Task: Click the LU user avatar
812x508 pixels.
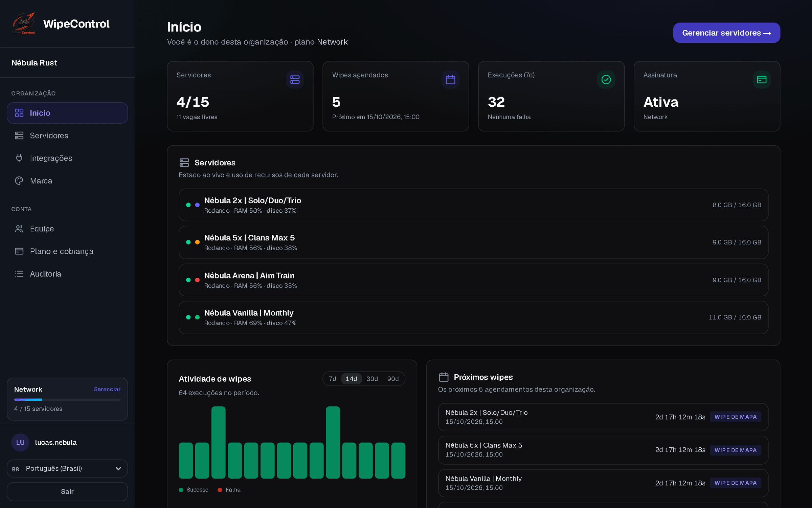Action: 20,442
